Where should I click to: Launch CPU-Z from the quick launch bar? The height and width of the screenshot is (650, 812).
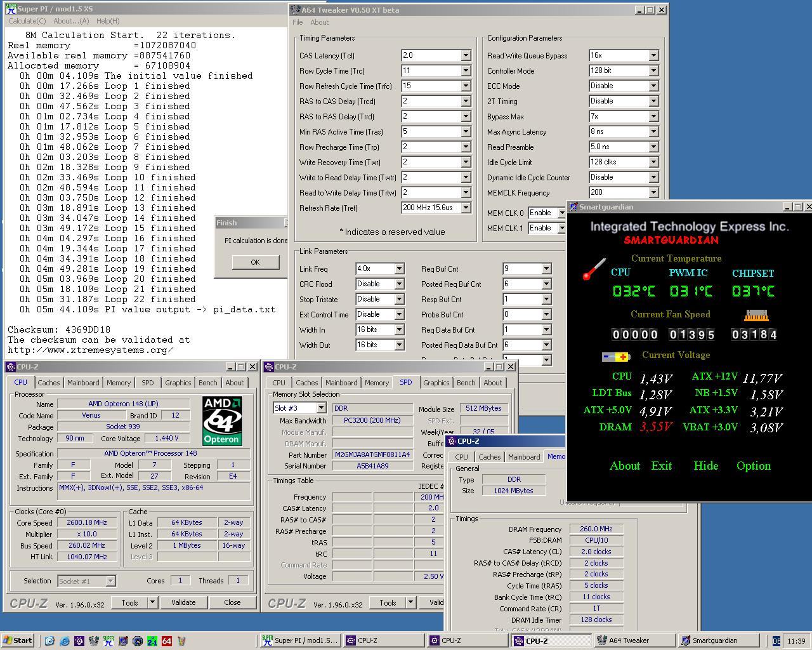point(79,640)
